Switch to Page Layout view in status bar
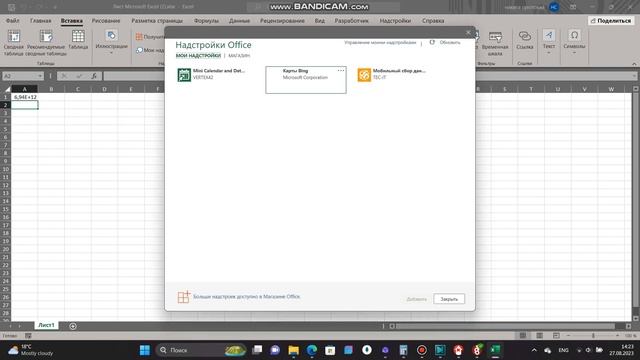The width and height of the screenshot is (640, 360). click(539, 336)
